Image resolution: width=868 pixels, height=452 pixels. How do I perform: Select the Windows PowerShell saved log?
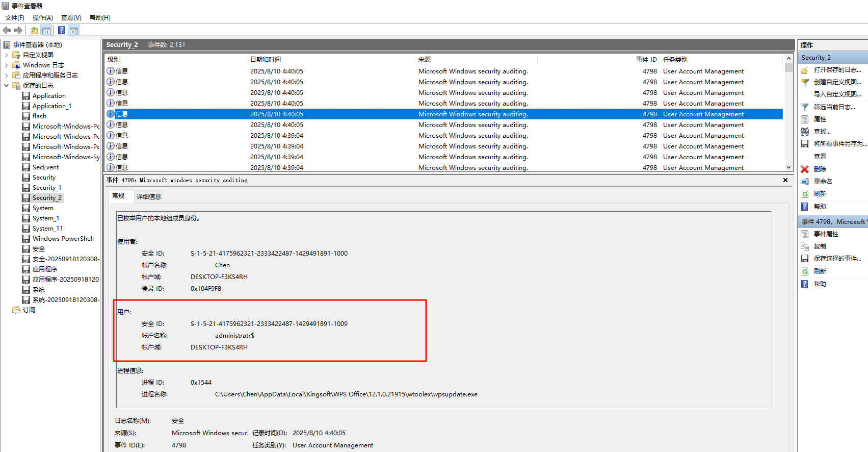[x=63, y=239]
